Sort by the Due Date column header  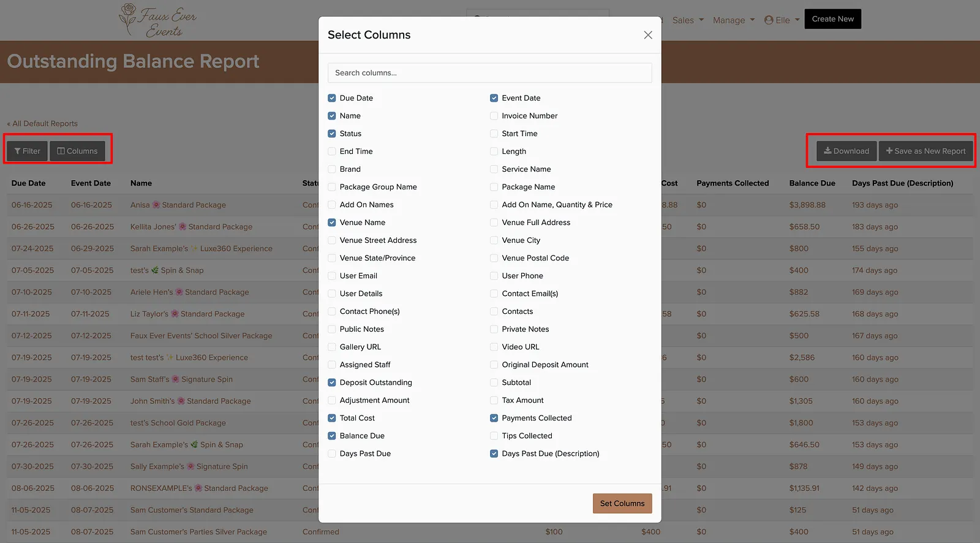(x=29, y=183)
